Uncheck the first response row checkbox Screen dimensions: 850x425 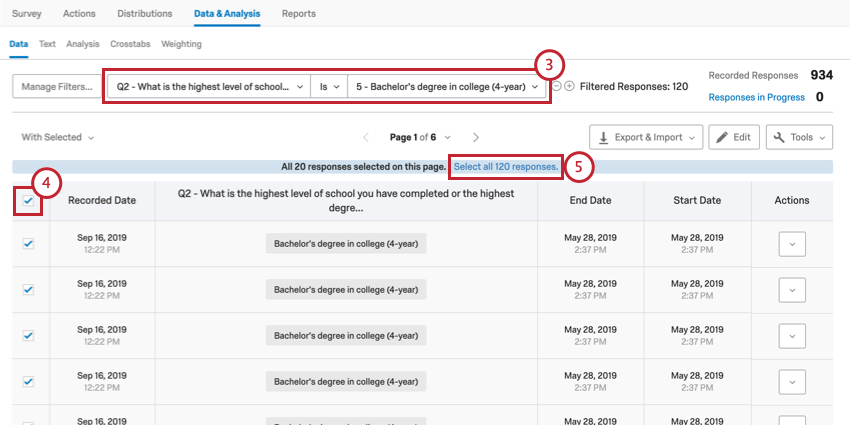(x=28, y=243)
